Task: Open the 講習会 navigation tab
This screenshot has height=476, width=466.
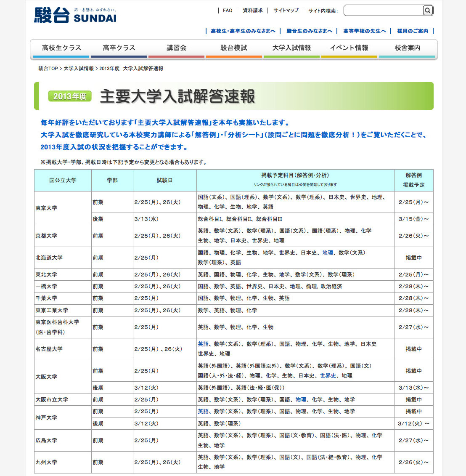Action: tap(176, 48)
